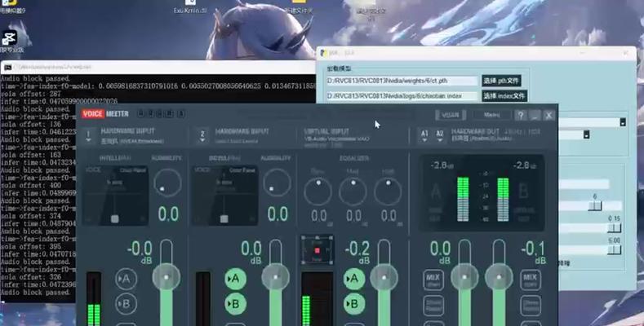
Task: Click the RVC slider showing value 5.00
Action: tap(614, 249)
